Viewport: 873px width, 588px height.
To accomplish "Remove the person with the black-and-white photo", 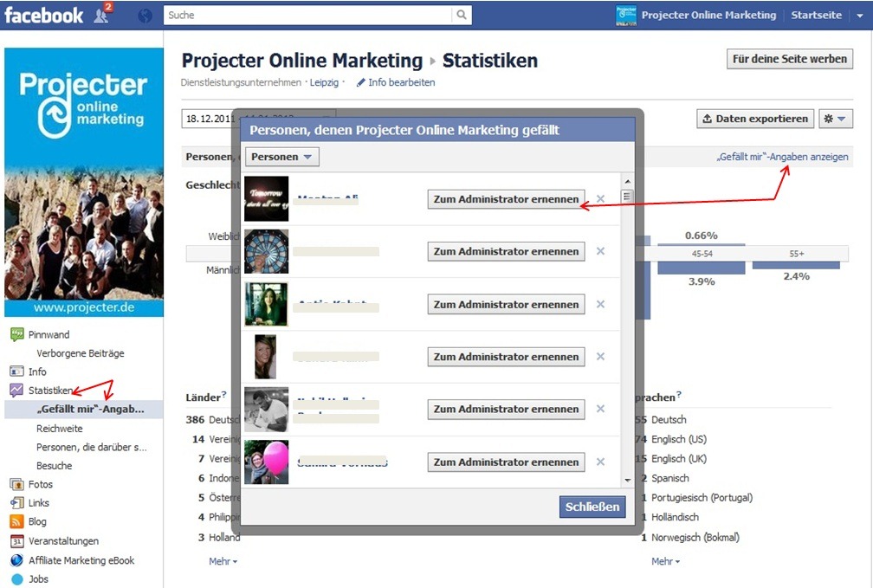I will click(600, 409).
